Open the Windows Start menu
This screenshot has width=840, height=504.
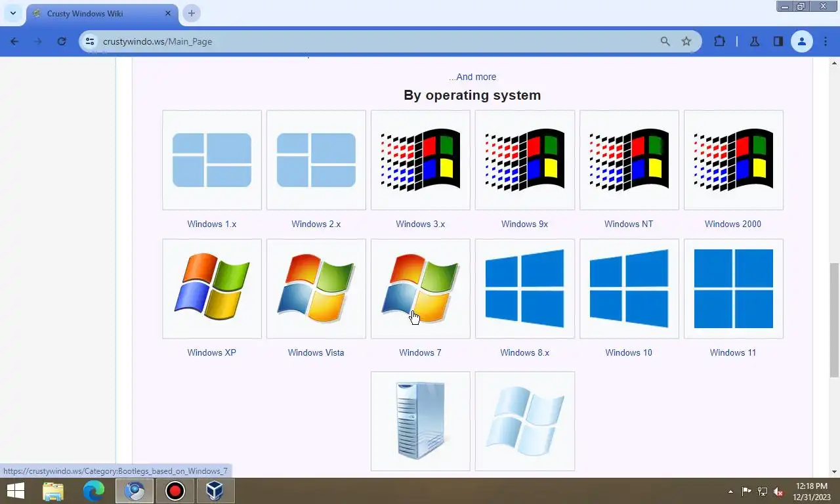pyautogui.click(x=15, y=491)
